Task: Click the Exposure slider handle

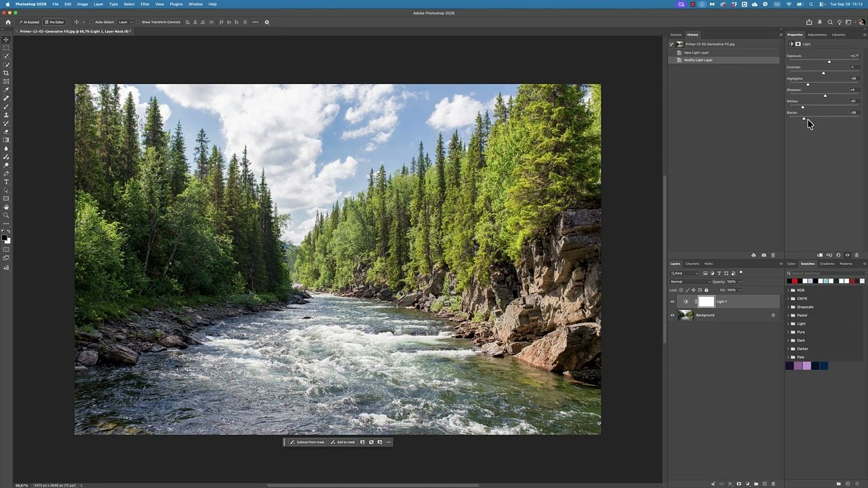Action: 829,62
